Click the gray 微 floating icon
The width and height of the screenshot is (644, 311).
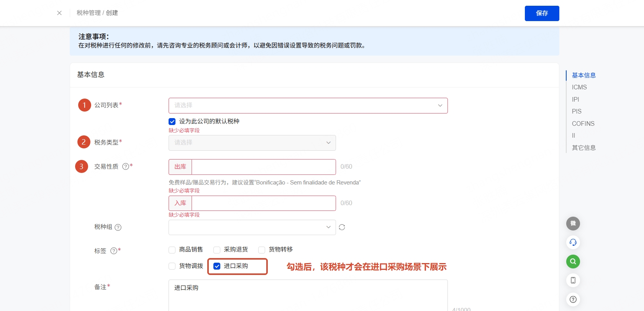[x=573, y=224]
